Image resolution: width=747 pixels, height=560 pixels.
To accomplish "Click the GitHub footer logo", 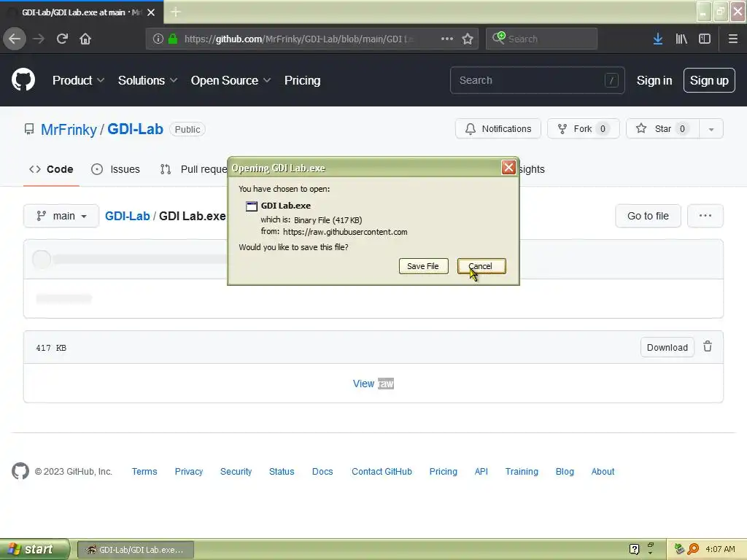I will point(20,471).
